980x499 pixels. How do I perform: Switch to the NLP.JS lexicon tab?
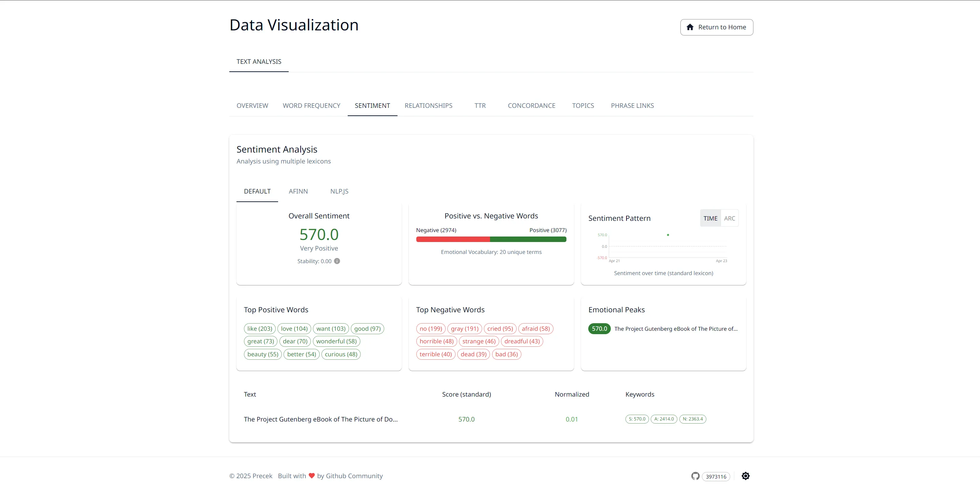[339, 191]
